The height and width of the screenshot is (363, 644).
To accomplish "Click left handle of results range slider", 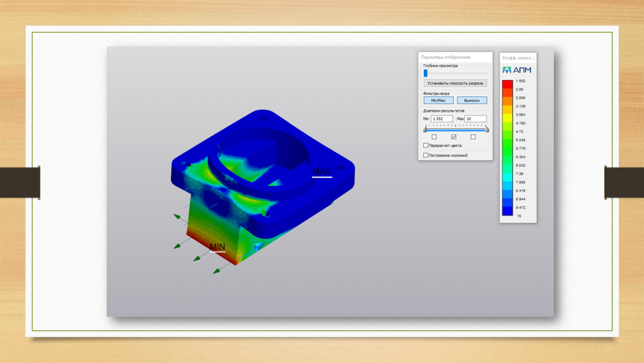I will point(425,130).
